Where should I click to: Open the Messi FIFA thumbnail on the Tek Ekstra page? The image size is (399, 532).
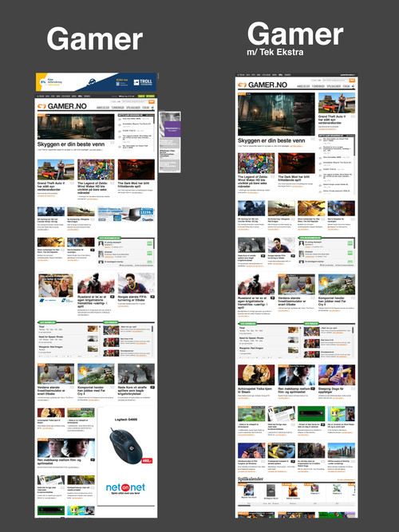(x=281, y=245)
